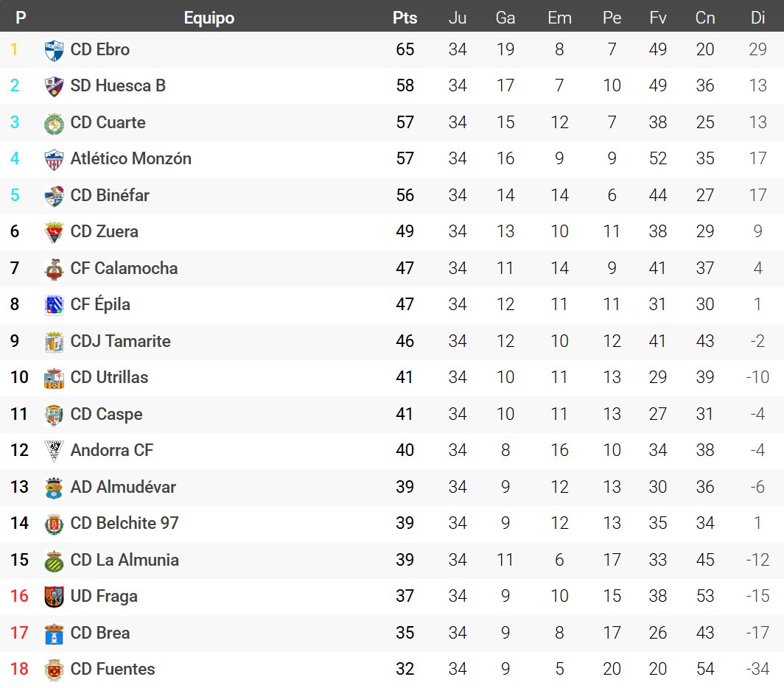Click the Atlético Monzón club badge

click(x=55, y=159)
